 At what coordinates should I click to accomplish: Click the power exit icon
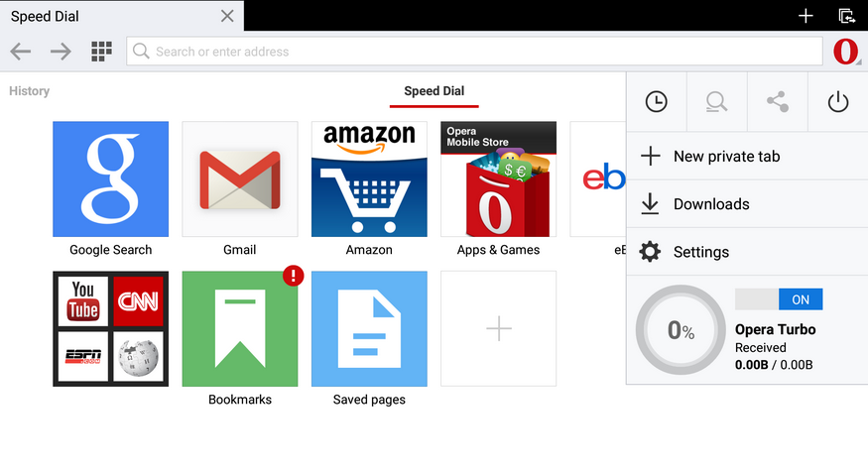click(x=837, y=102)
